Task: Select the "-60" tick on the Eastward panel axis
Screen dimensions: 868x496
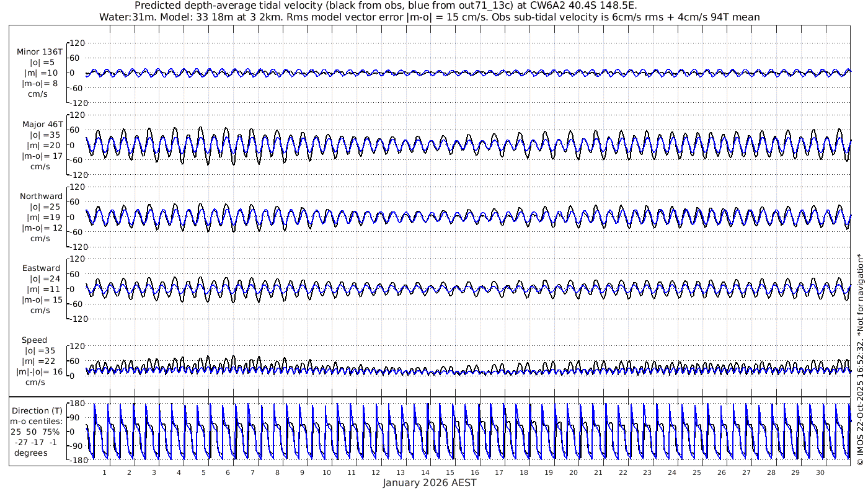Action: (77, 304)
